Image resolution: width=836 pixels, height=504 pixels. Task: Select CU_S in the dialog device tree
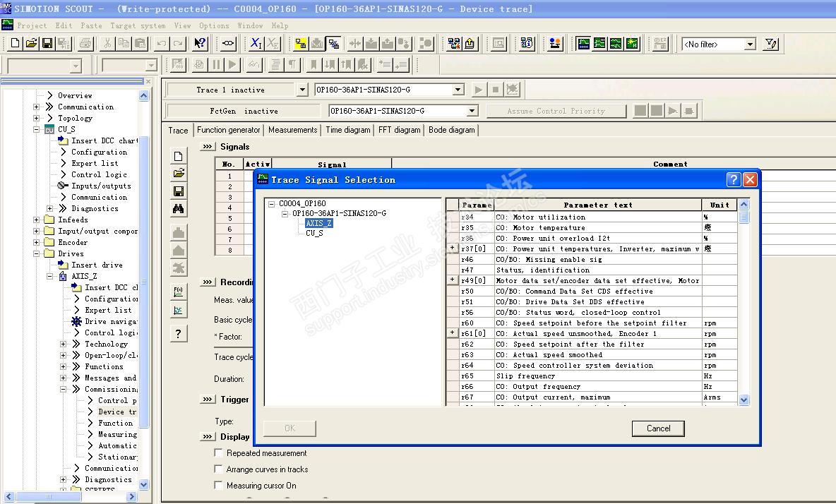pos(314,233)
